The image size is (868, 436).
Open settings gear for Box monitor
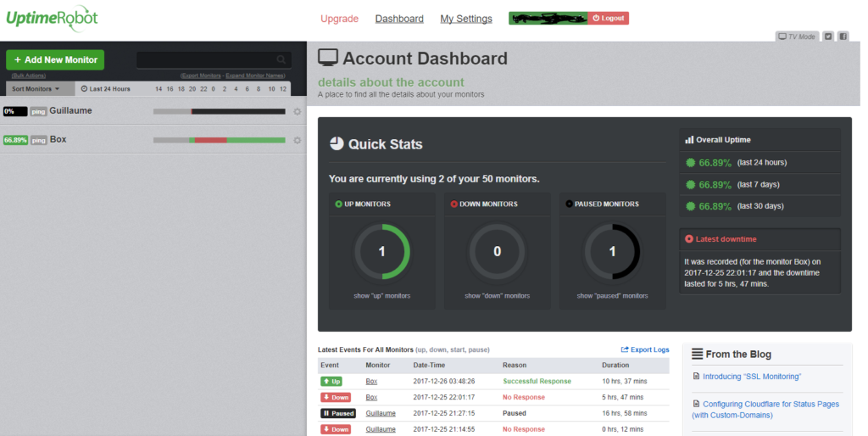point(298,140)
